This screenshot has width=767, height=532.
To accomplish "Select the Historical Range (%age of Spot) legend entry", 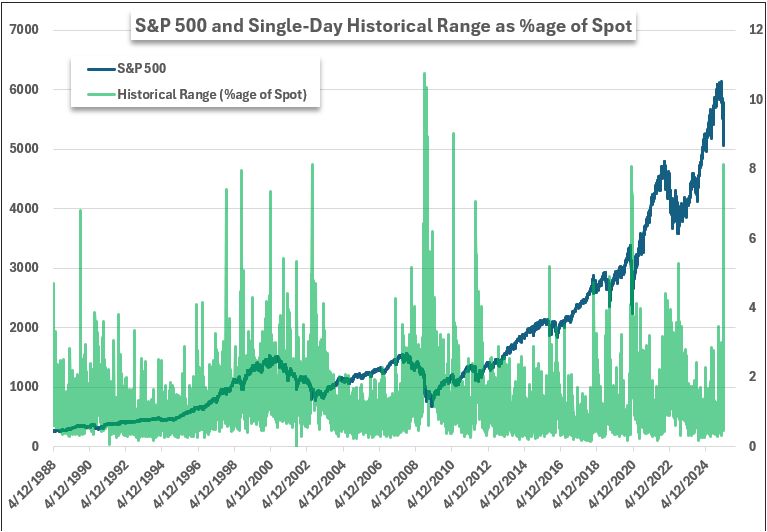I will pos(197,94).
